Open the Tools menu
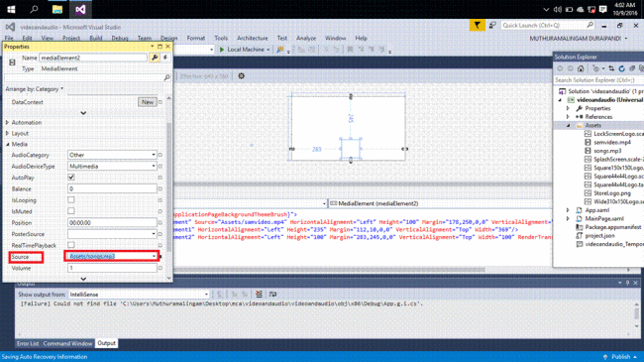 click(221, 38)
